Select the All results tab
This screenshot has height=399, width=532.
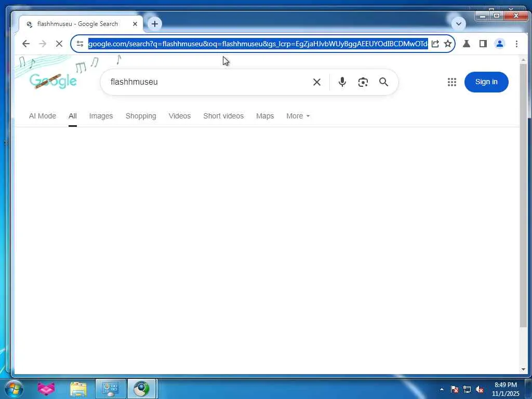pos(73,116)
